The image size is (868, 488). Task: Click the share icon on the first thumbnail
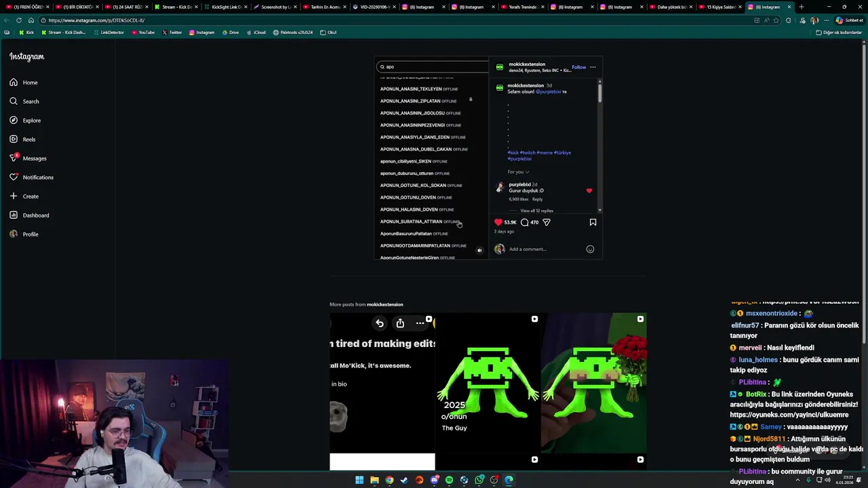(x=400, y=323)
